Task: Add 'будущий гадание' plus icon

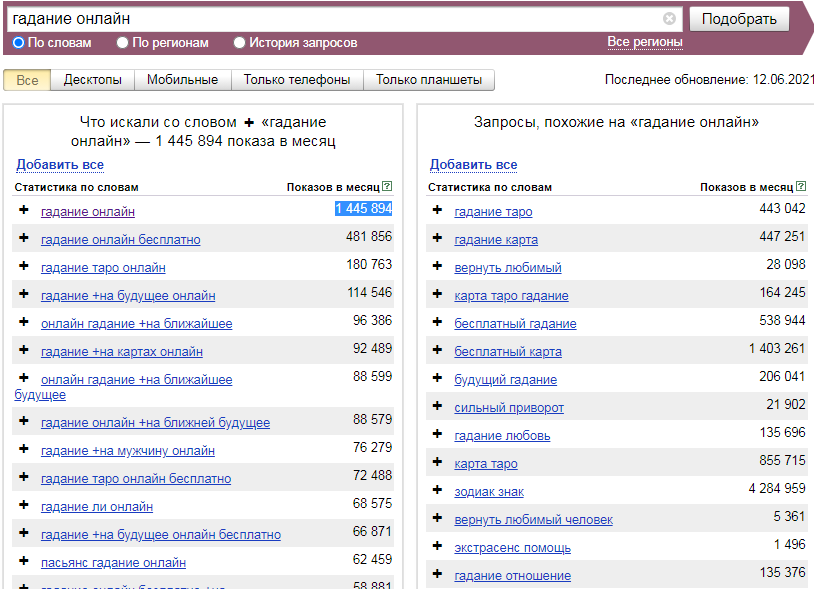Action: pyautogui.click(x=437, y=378)
